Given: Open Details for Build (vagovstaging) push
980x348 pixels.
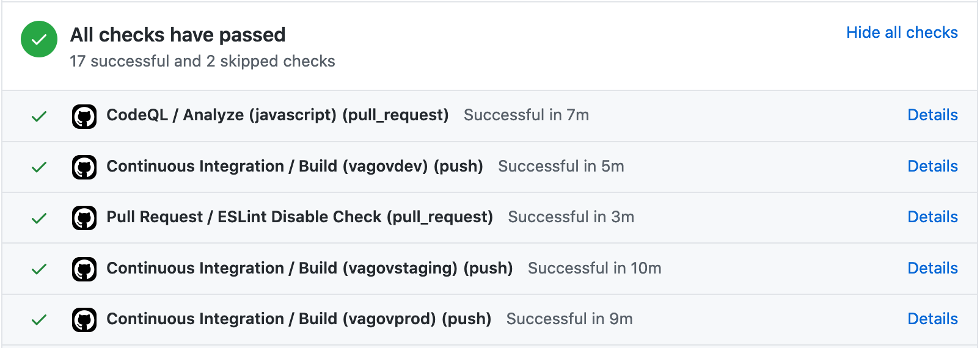Looking at the screenshot, I should pyautogui.click(x=932, y=268).
